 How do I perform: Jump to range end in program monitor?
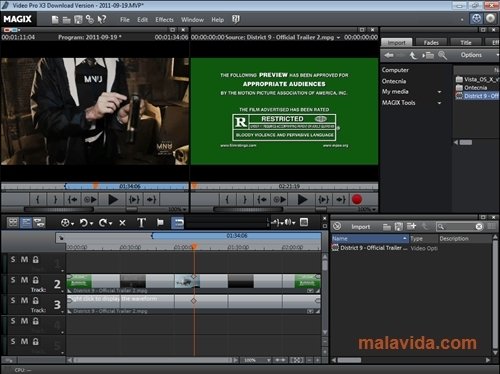point(152,200)
